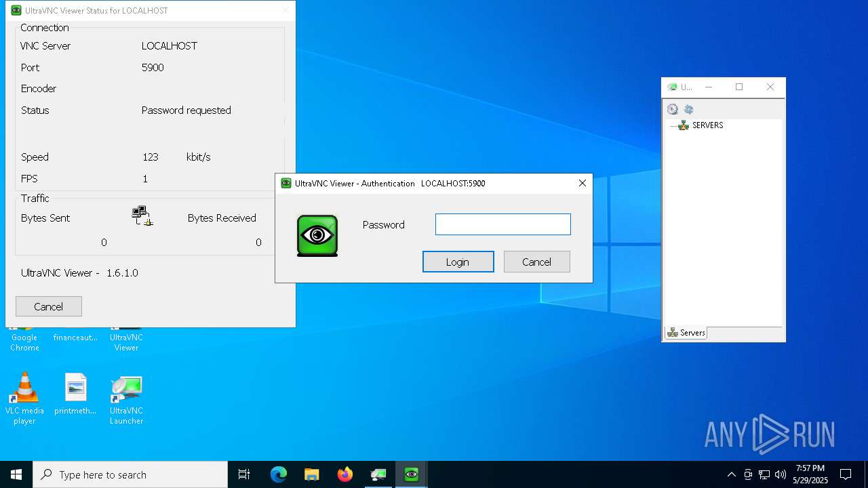
Task: Click the Viewer Status title bar icon
Action: click(x=16, y=10)
